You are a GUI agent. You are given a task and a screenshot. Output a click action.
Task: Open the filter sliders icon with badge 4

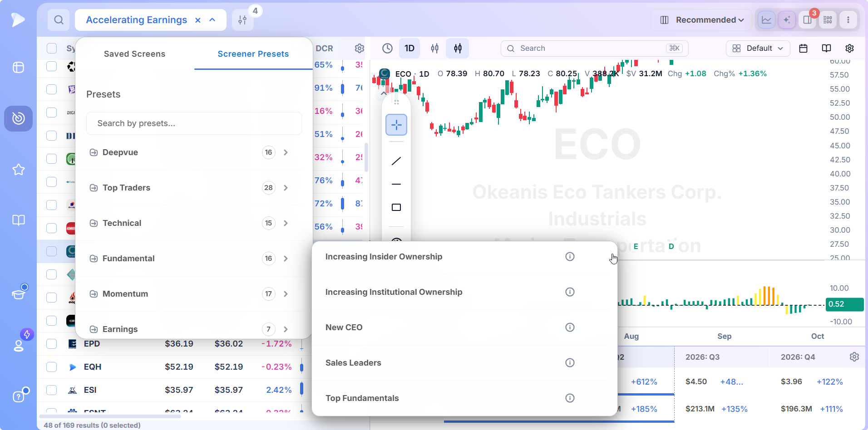pyautogui.click(x=243, y=20)
